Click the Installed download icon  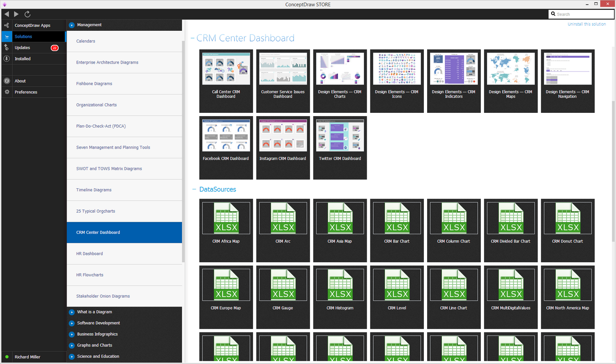pyautogui.click(x=7, y=59)
